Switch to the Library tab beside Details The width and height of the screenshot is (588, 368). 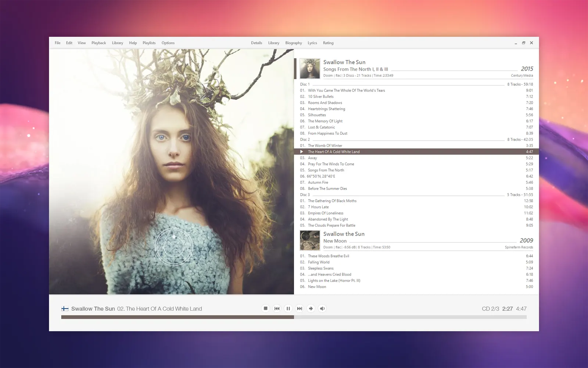tap(274, 43)
